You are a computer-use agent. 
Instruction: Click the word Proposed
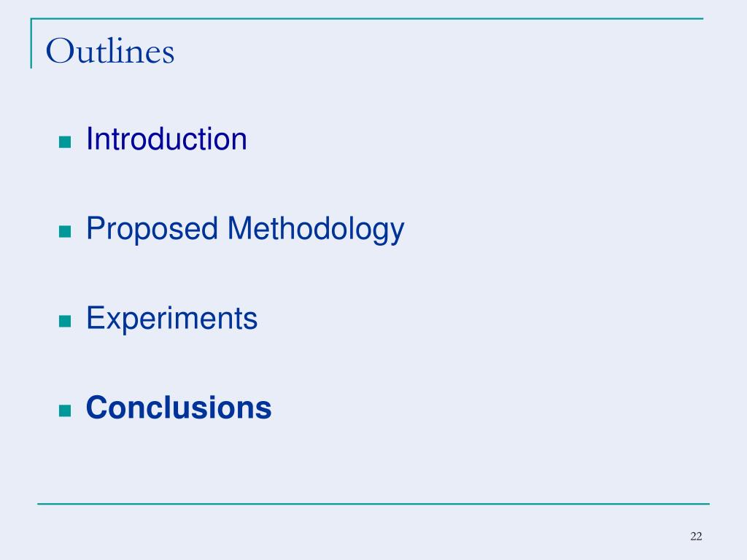pos(152,230)
